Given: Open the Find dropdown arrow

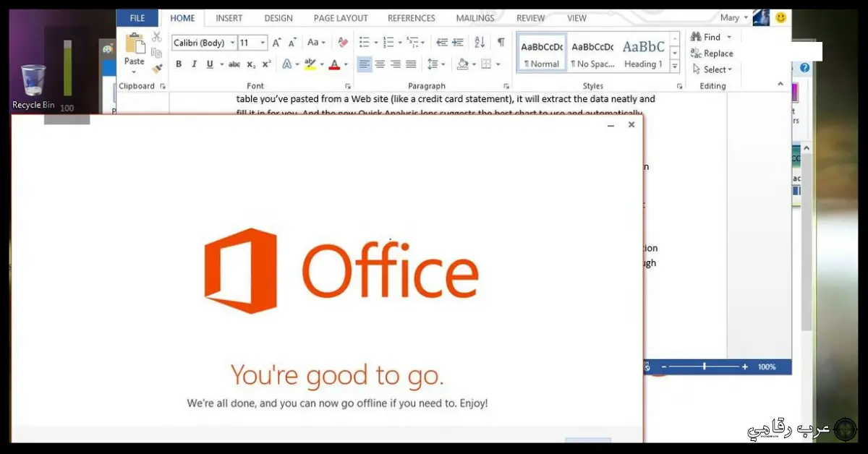Looking at the screenshot, I should tap(728, 38).
